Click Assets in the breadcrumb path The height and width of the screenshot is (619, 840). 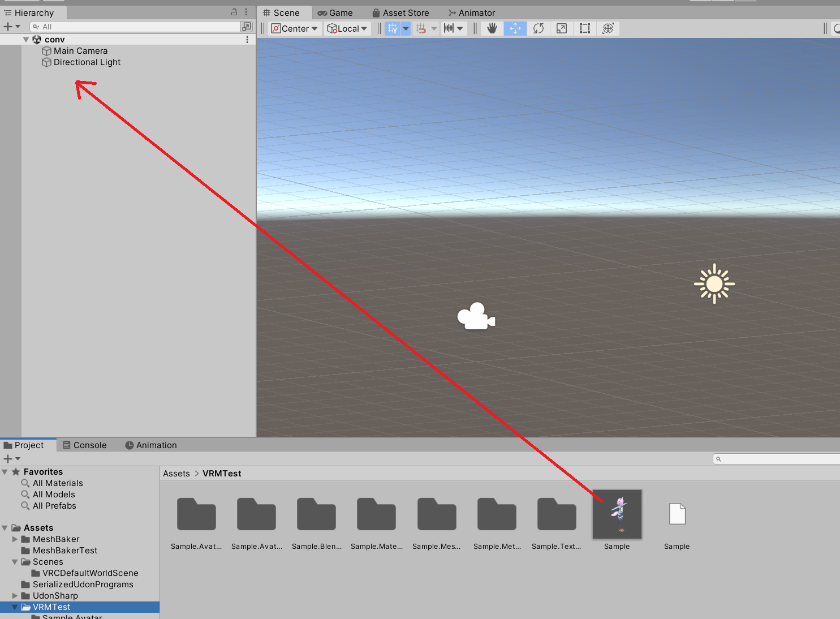pyautogui.click(x=176, y=474)
